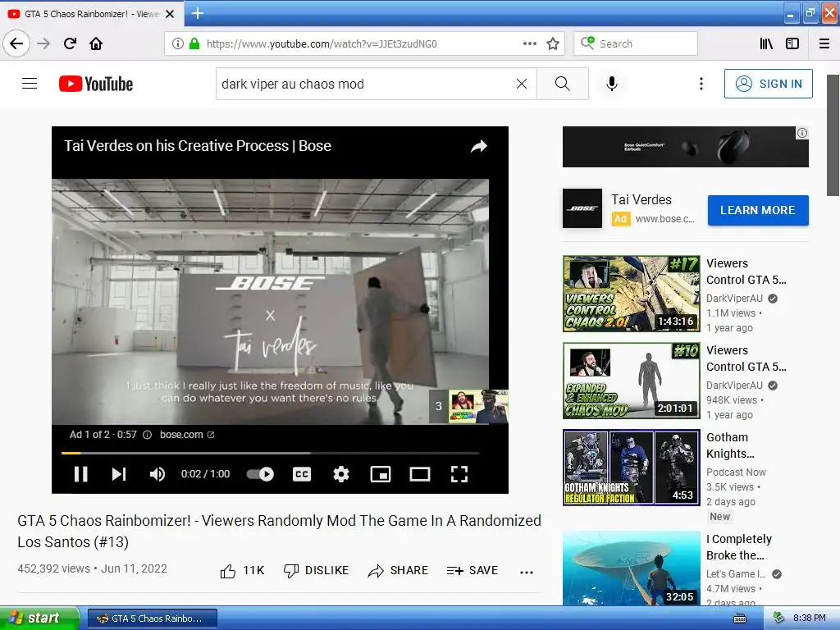Click the SIGN IN button
The image size is (840, 630).
point(768,84)
